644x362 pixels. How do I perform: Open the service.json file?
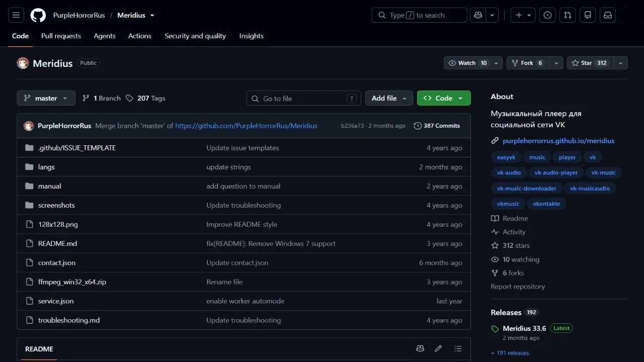(x=56, y=301)
